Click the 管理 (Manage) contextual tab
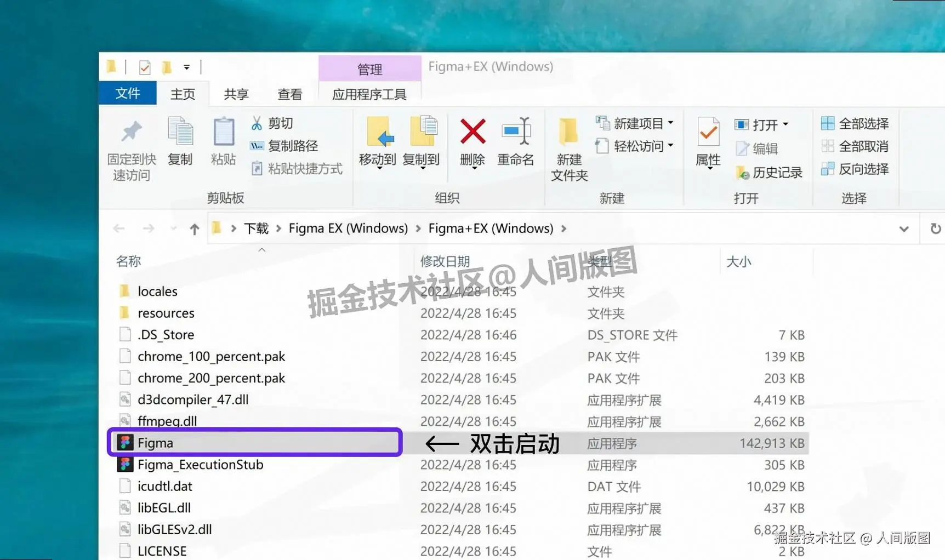Screen dimensions: 945x560 [x=370, y=69]
